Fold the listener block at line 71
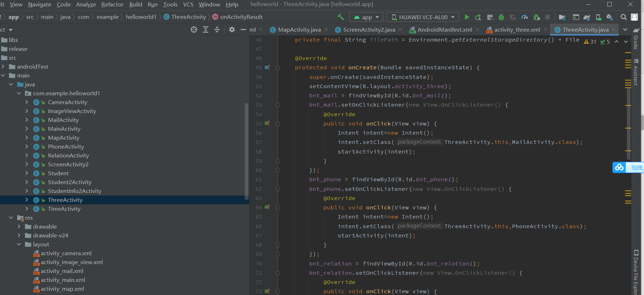 point(278,273)
